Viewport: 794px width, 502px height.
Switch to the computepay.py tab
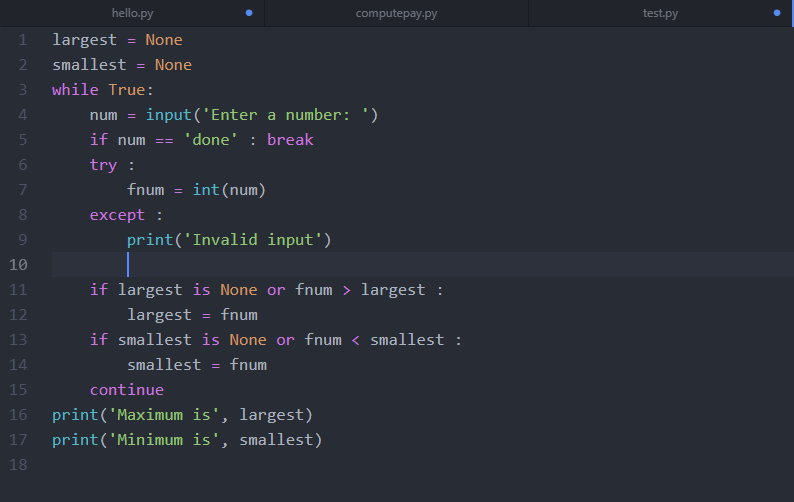click(x=396, y=13)
